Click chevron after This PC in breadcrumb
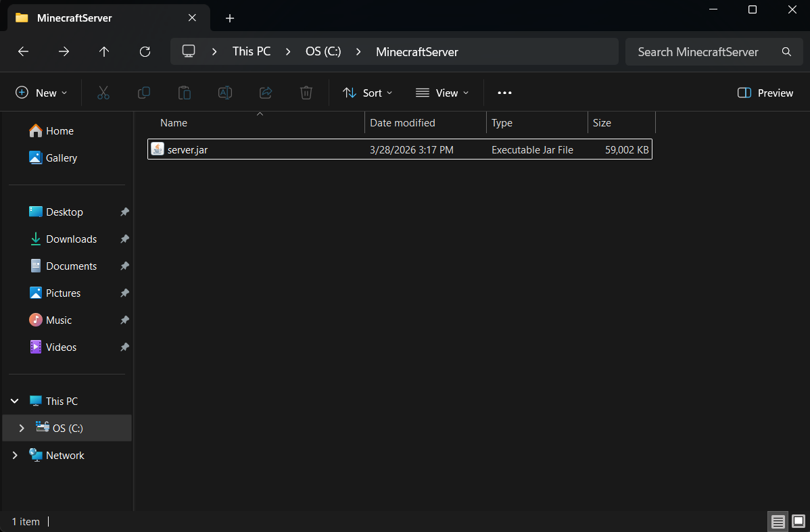Viewport: 810px width, 532px height. pyautogui.click(x=288, y=51)
